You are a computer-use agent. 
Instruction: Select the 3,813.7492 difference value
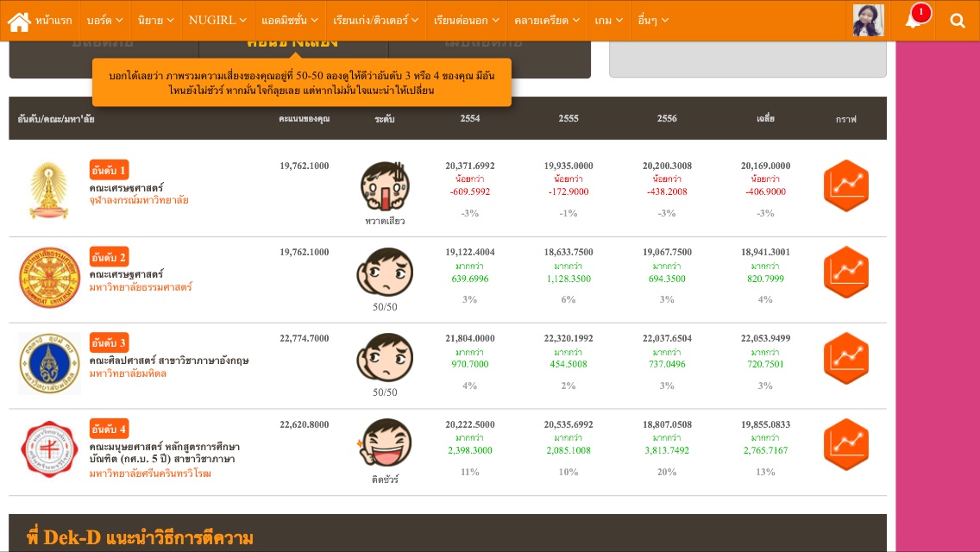[667, 450]
